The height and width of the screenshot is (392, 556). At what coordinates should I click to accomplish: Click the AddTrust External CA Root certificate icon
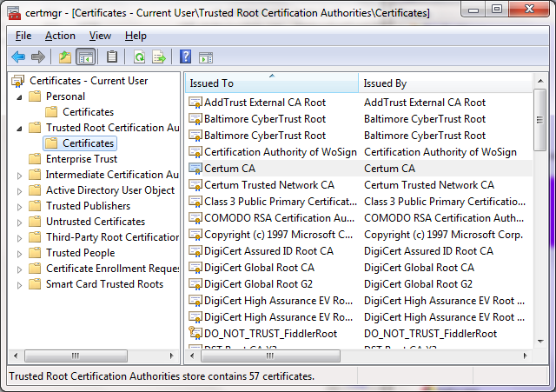195,103
